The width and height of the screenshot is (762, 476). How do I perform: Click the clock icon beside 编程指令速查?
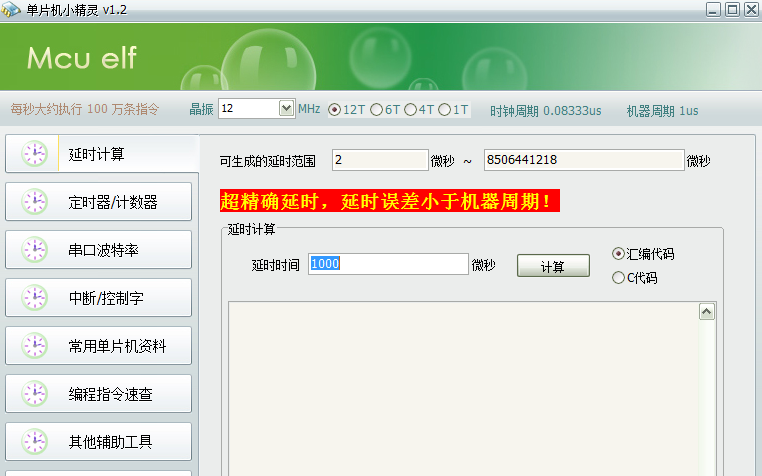pyautogui.click(x=35, y=393)
